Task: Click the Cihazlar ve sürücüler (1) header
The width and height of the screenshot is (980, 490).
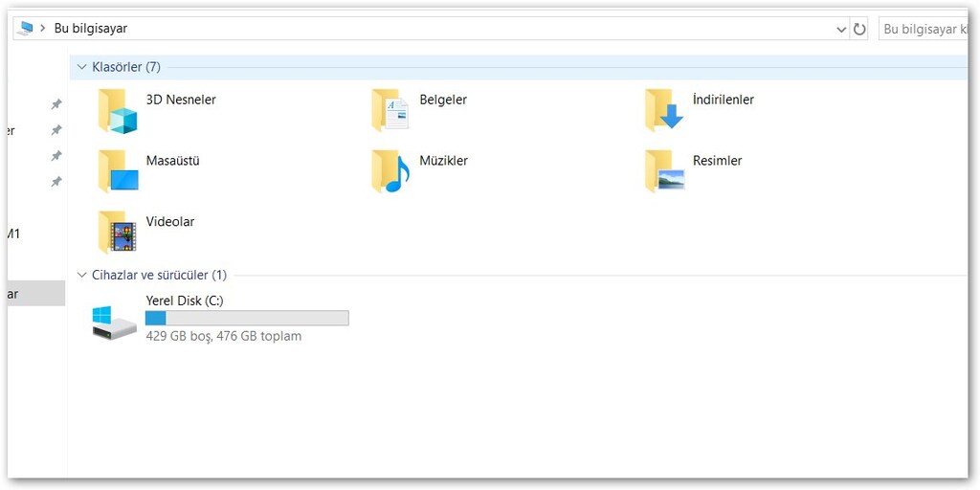Action: [160, 275]
